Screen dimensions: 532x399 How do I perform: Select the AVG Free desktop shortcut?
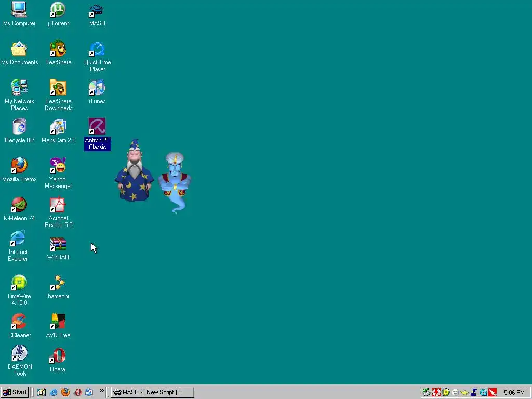tap(58, 326)
